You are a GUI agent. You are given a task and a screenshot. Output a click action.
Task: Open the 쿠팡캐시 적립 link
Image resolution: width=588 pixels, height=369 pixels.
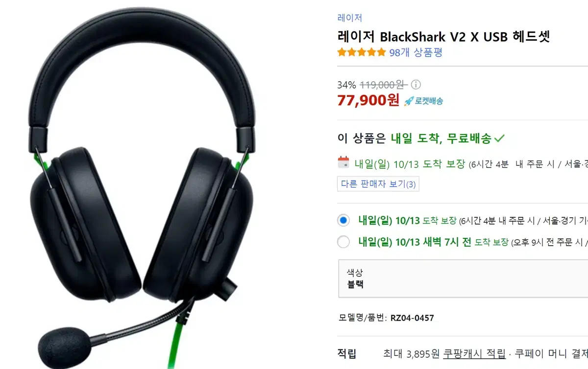pyautogui.click(x=467, y=353)
